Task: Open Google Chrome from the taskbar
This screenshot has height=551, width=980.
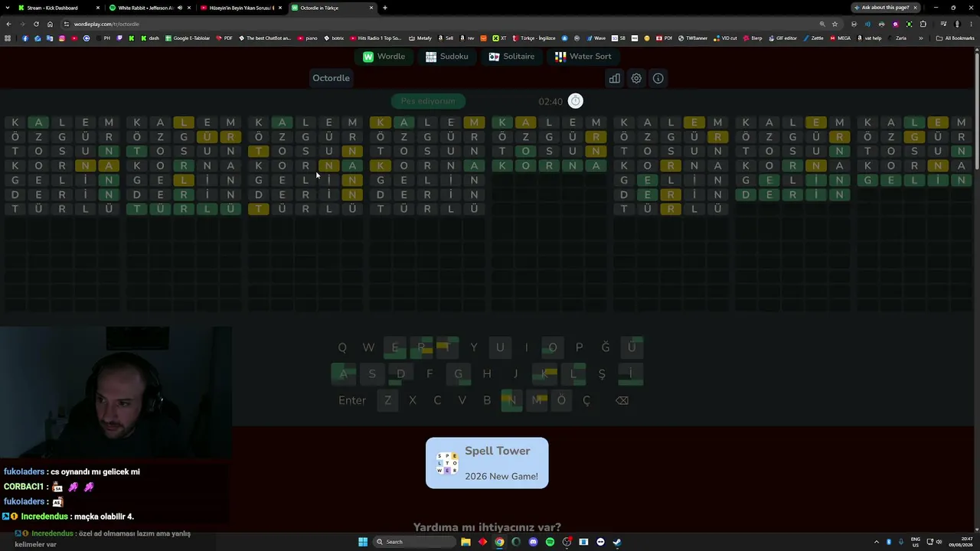Action: tap(499, 542)
